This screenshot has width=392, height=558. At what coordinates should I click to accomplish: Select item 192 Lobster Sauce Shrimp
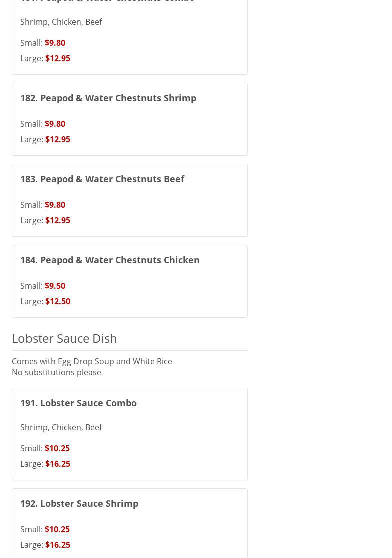point(79,503)
